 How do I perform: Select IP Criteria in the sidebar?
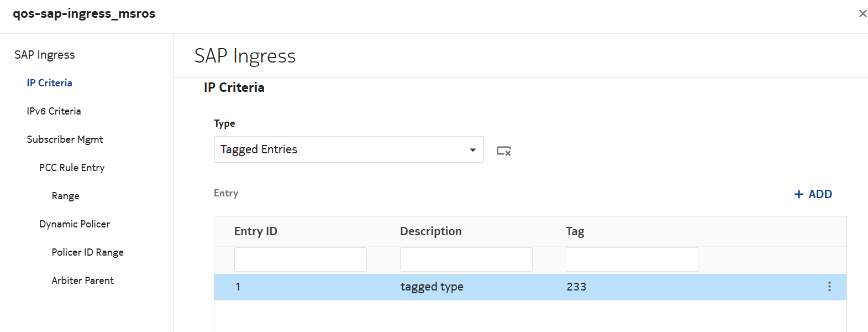(x=50, y=83)
